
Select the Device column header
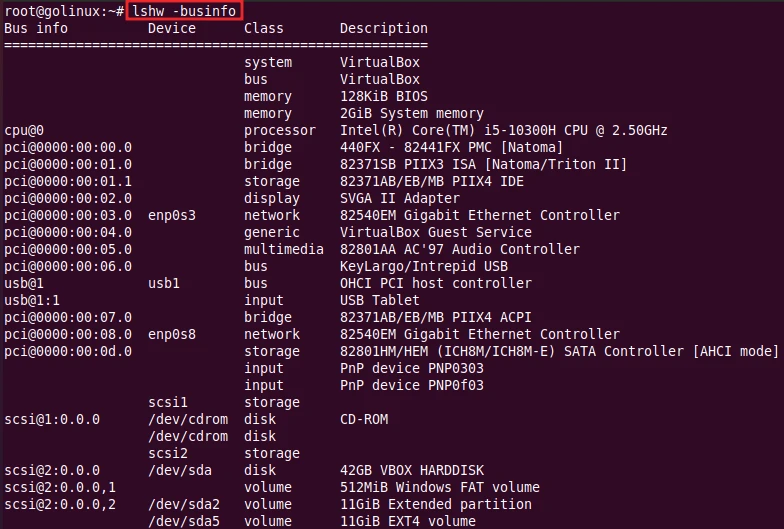(x=172, y=28)
